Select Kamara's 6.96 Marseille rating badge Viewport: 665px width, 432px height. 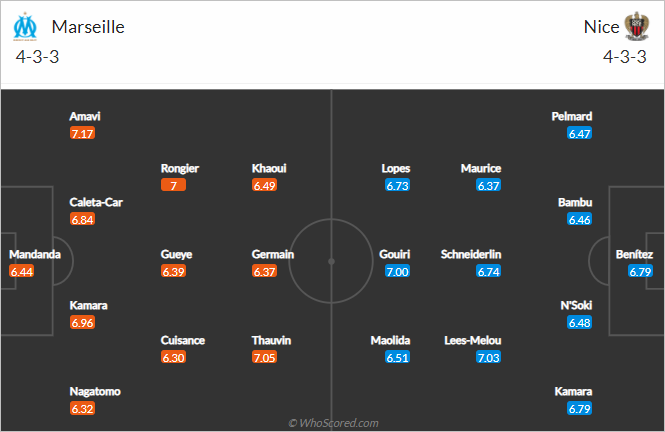pyautogui.click(x=82, y=323)
